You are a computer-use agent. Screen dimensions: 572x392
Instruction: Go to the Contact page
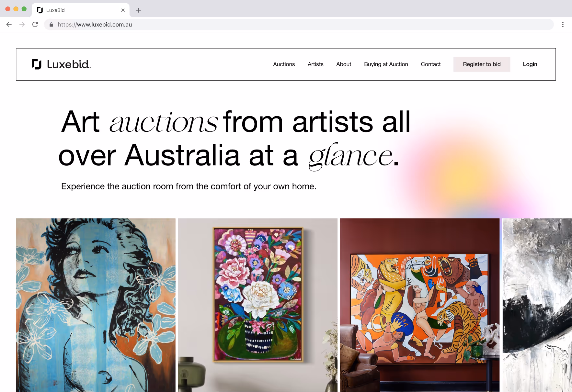click(x=431, y=64)
